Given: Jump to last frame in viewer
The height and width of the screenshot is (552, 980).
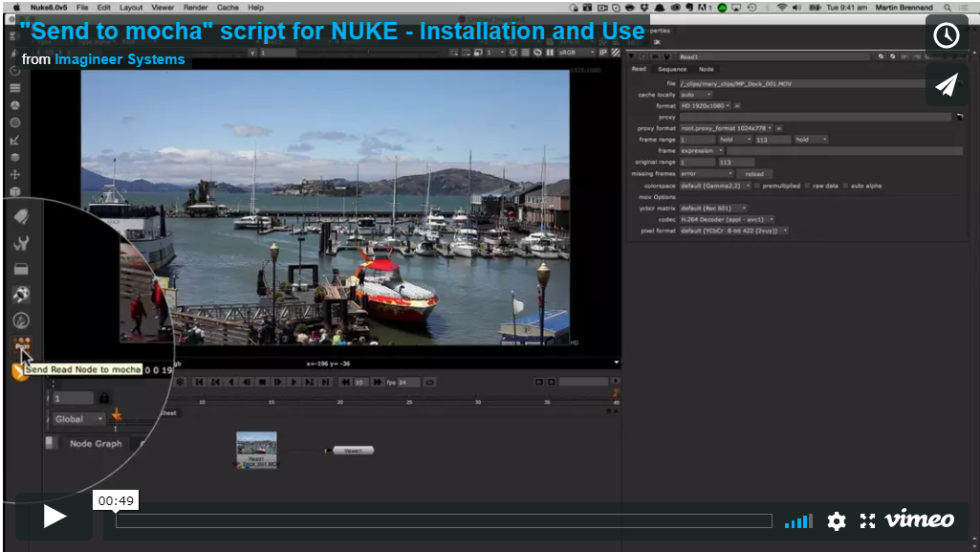Looking at the screenshot, I should point(326,382).
